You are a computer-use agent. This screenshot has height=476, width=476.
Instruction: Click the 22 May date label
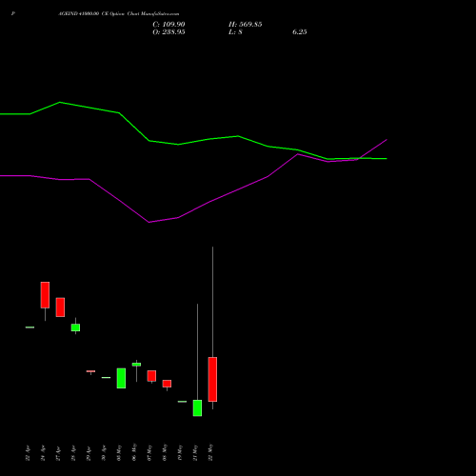pyautogui.click(x=210, y=453)
